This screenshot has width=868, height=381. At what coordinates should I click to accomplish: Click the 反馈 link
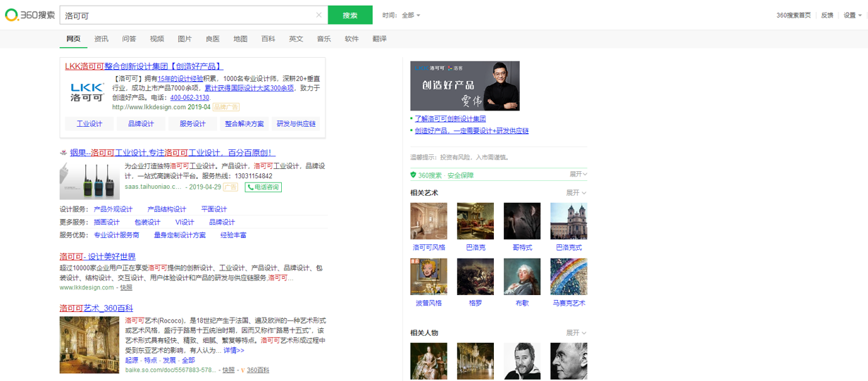827,15
